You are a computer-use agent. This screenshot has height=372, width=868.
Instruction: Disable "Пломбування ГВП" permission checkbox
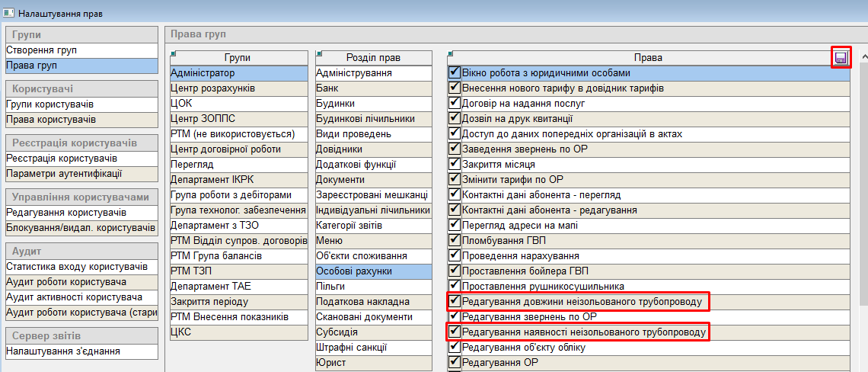[455, 241]
